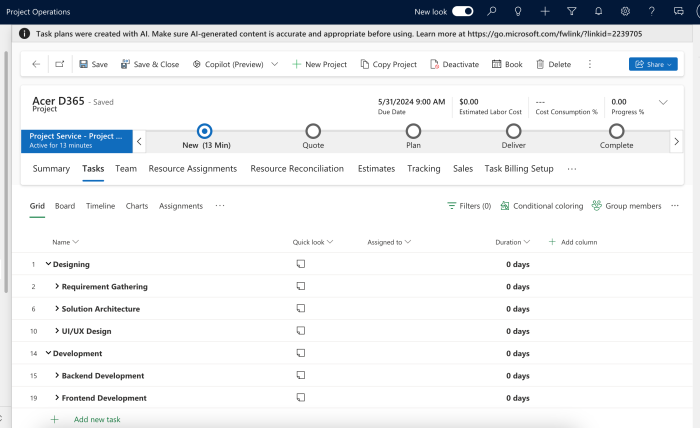Open quick look note for Frontend Development
Screen dimensions: 700x428
pos(301,397)
